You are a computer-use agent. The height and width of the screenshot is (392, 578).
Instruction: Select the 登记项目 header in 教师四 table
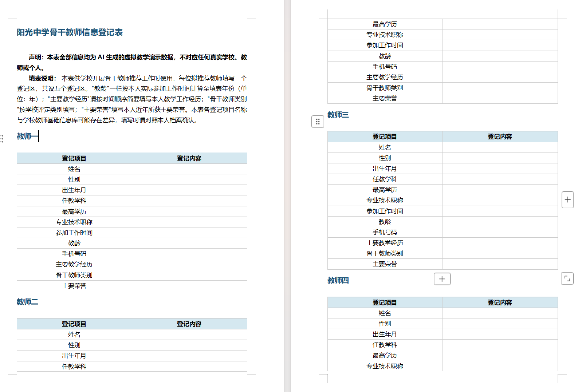point(385,302)
